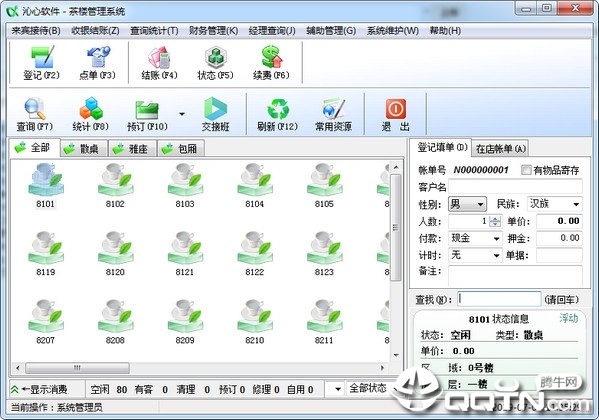Click the 刷新(F12) refresh icon
This screenshot has width=599, height=420.
pyautogui.click(x=277, y=114)
